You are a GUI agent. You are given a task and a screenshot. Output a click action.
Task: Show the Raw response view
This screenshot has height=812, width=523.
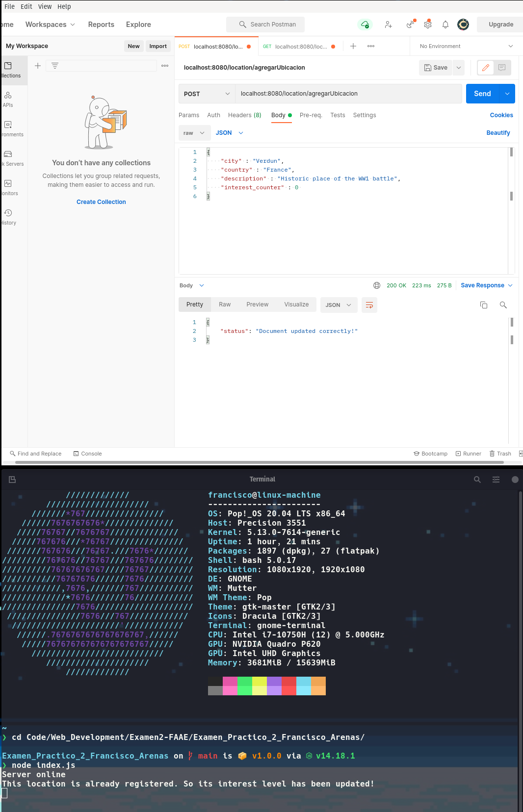coord(225,304)
